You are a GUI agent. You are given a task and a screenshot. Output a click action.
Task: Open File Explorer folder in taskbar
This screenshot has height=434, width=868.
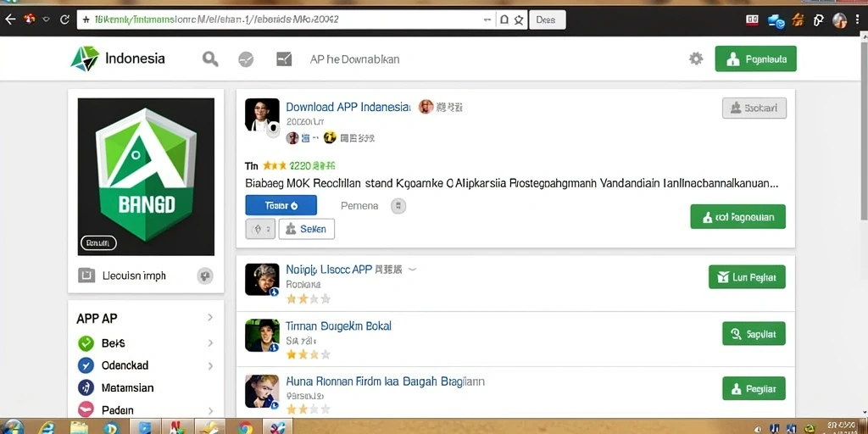(x=78, y=427)
